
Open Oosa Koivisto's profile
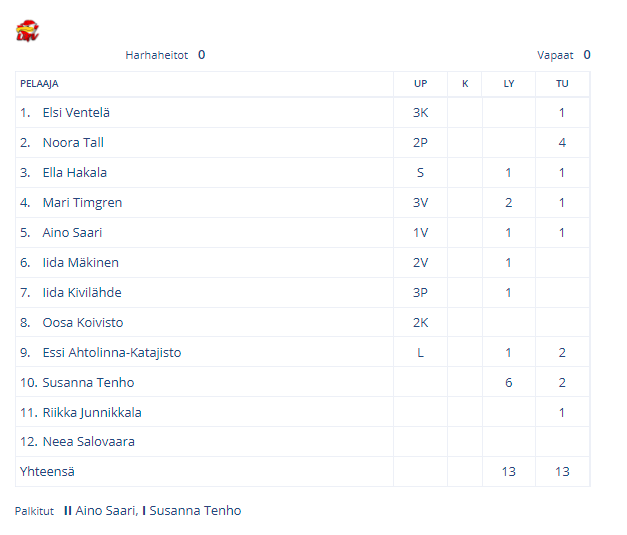[x=83, y=323]
